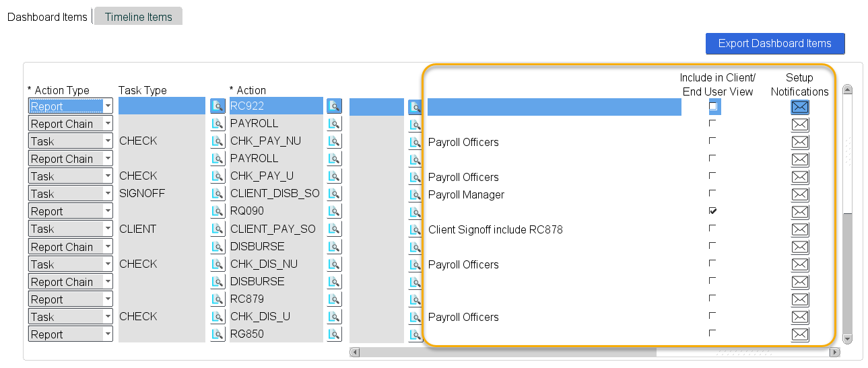Click envelope icon in RG850 row
This screenshot has width=868, height=368.
[799, 334]
